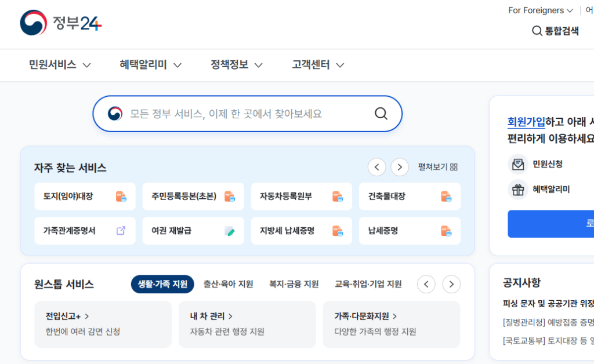
Task: Open the For Foreigners dropdown
Action: [x=540, y=10]
